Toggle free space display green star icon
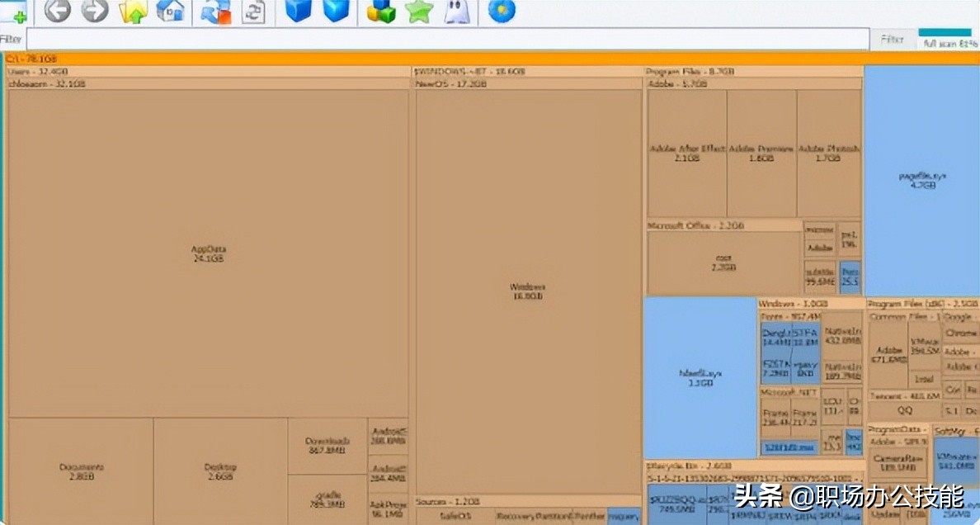Image resolution: width=980 pixels, height=525 pixels. click(419, 11)
